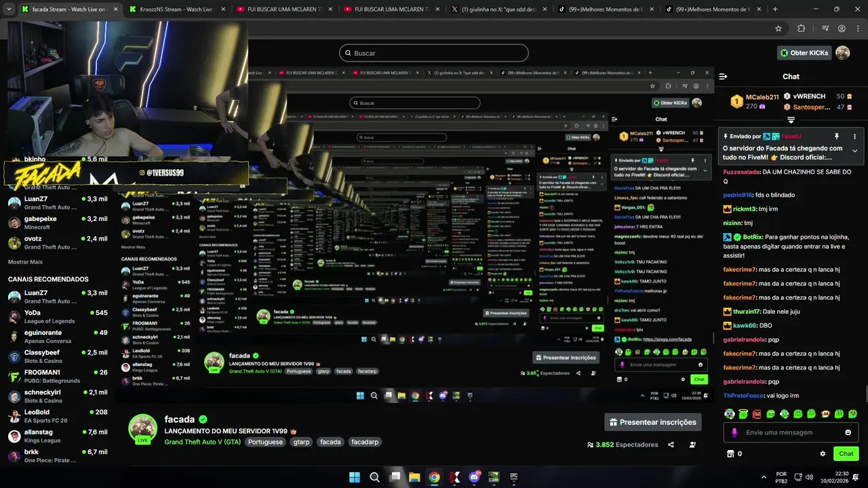Open the Chrome extensions puzzle icon
Image resolution: width=868 pixels, height=488 pixels.
pos(801,28)
